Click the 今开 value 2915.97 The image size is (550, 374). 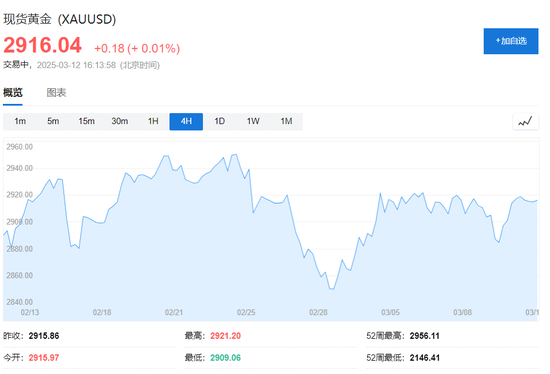click(44, 358)
